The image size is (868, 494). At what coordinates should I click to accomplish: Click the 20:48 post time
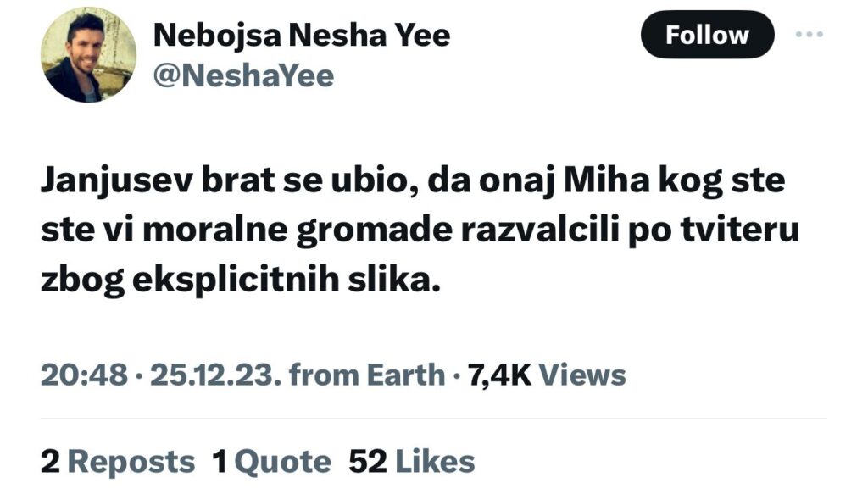click(x=84, y=374)
